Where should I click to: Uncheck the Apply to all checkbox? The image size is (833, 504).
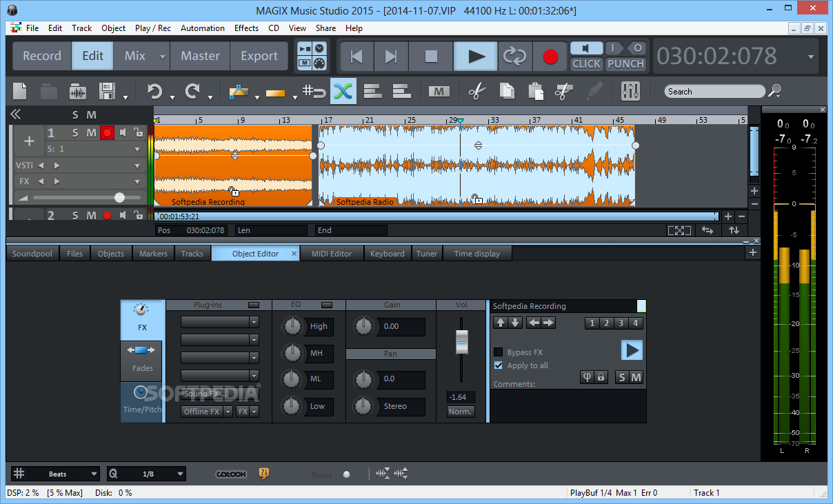tap(499, 365)
